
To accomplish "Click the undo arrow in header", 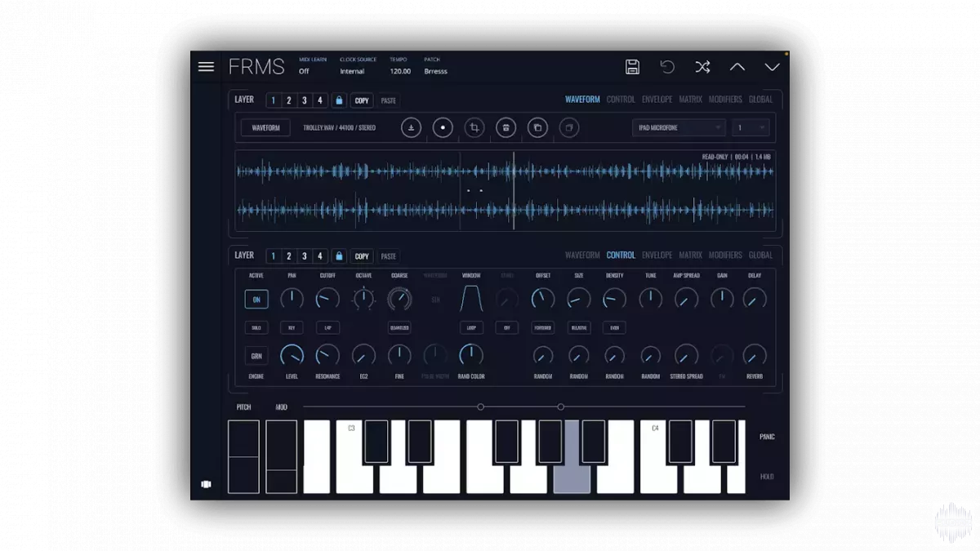I will 667,67.
